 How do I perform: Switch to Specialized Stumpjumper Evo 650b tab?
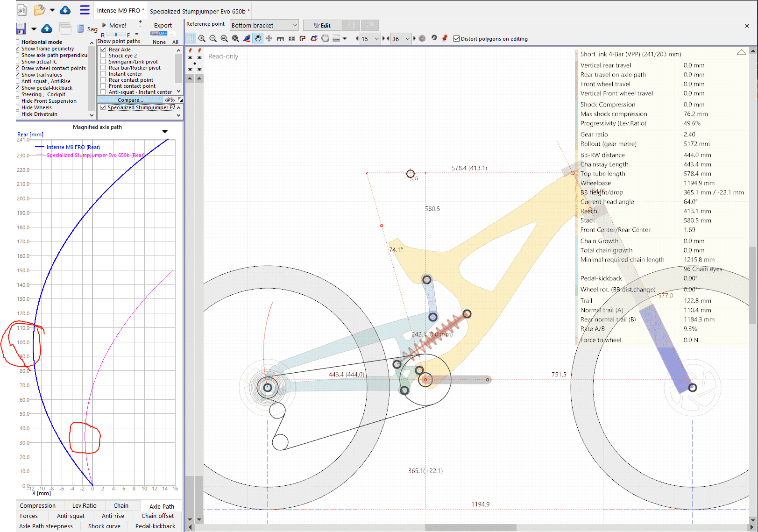(x=200, y=11)
